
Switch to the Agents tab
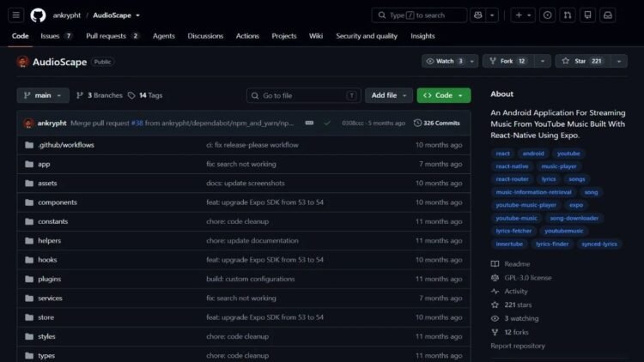(163, 36)
